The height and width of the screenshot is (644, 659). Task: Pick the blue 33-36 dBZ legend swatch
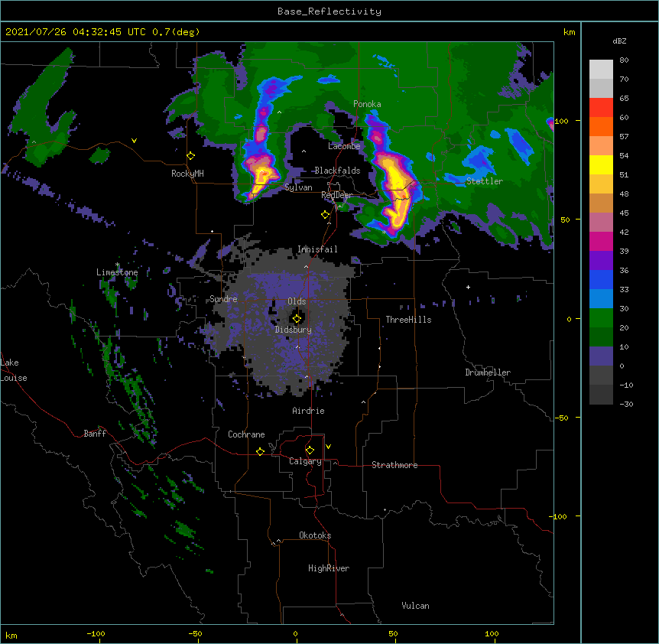click(601, 280)
